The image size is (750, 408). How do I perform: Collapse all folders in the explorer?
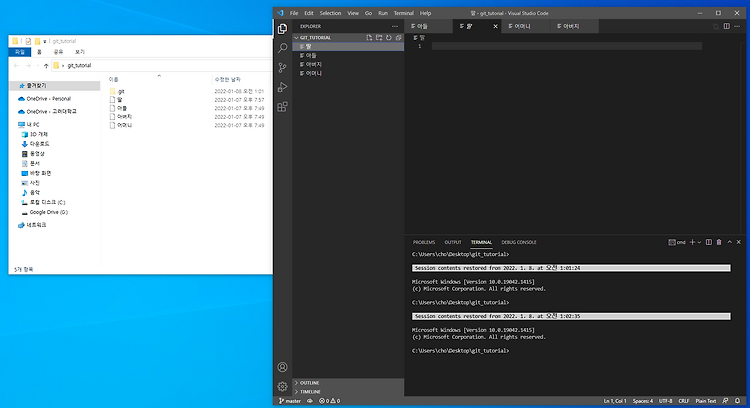(x=398, y=37)
